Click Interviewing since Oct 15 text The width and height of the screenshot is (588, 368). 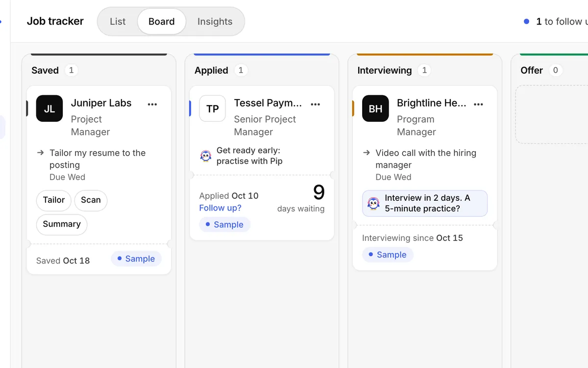point(413,238)
